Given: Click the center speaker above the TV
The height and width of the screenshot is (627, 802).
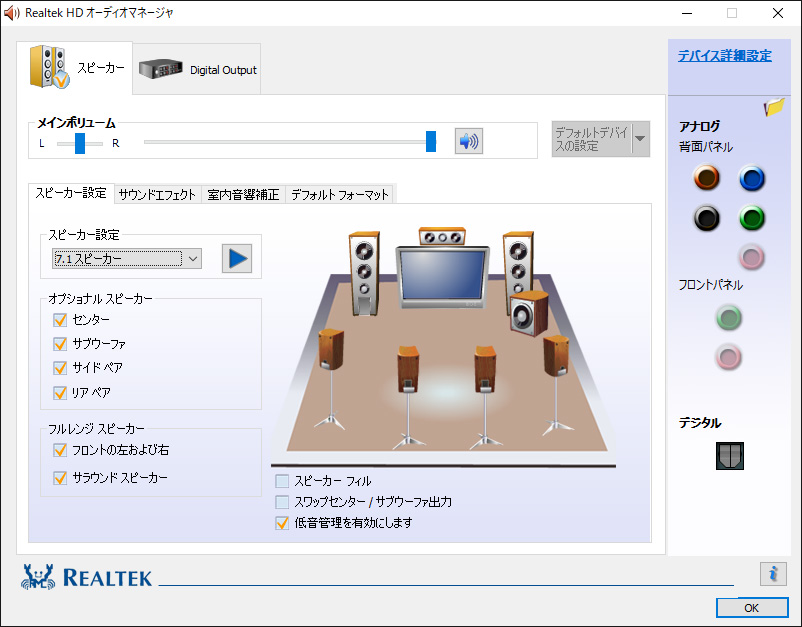Looking at the screenshot, I should click(x=442, y=236).
